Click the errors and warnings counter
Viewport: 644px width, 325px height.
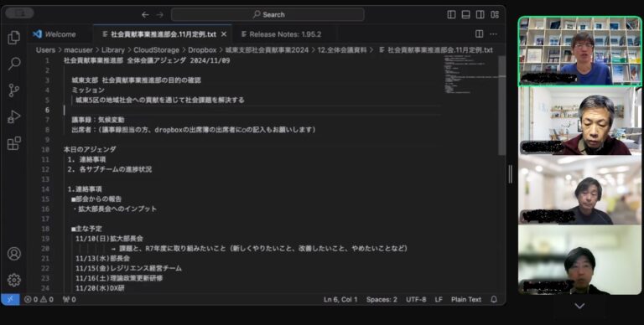tap(39, 300)
